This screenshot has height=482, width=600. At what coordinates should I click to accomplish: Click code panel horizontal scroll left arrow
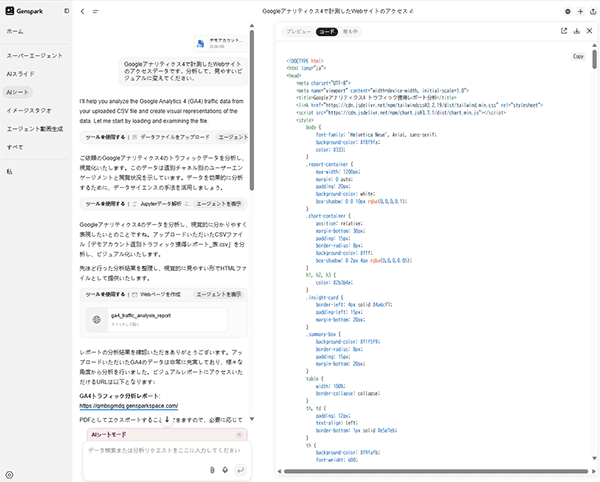(279, 471)
